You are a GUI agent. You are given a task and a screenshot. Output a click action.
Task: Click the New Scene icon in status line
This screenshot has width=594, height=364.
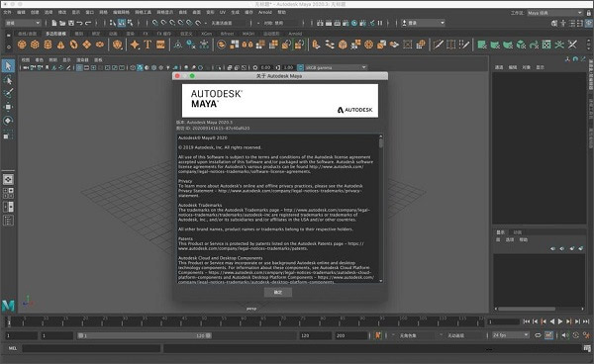[x=54, y=23]
